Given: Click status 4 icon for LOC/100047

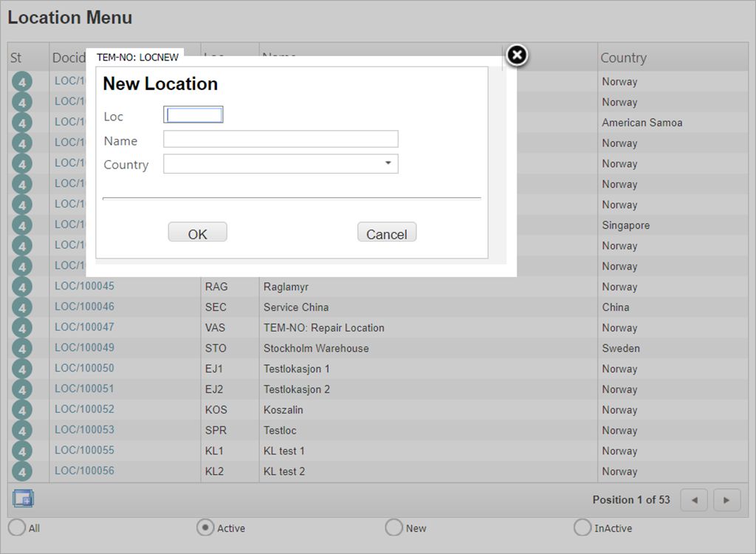Looking at the screenshot, I should click(22, 328).
